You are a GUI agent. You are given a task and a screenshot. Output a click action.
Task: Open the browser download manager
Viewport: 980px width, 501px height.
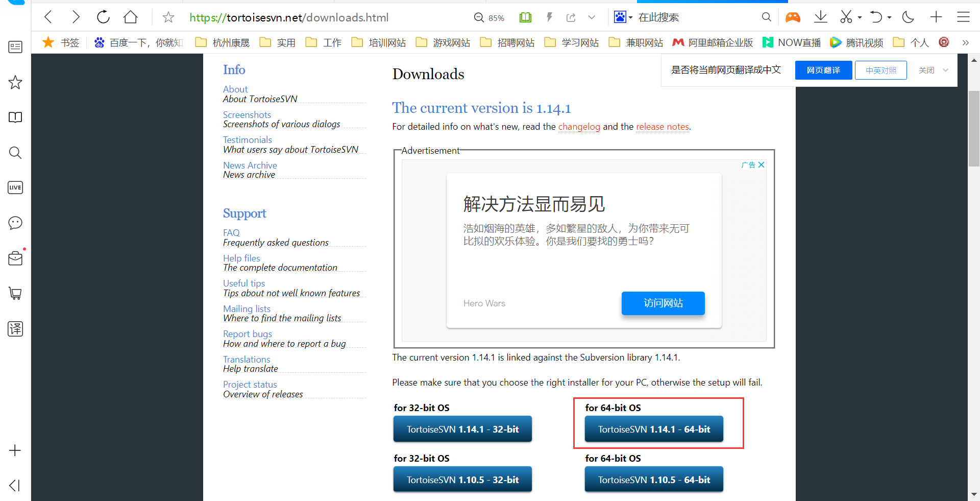(x=821, y=17)
